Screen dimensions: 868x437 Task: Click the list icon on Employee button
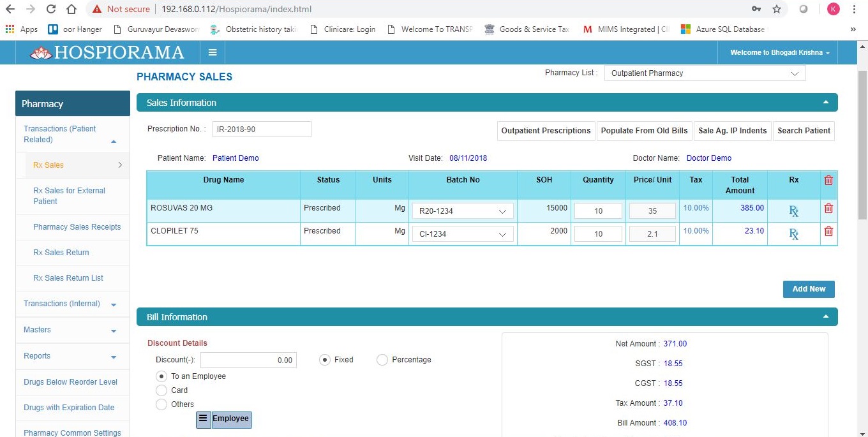pyautogui.click(x=204, y=418)
